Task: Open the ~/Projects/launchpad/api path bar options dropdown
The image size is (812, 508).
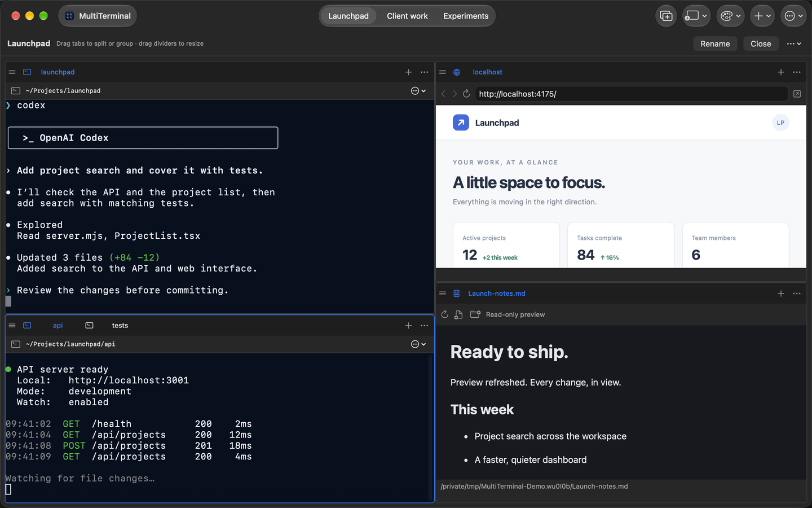Action: [x=418, y=344]
